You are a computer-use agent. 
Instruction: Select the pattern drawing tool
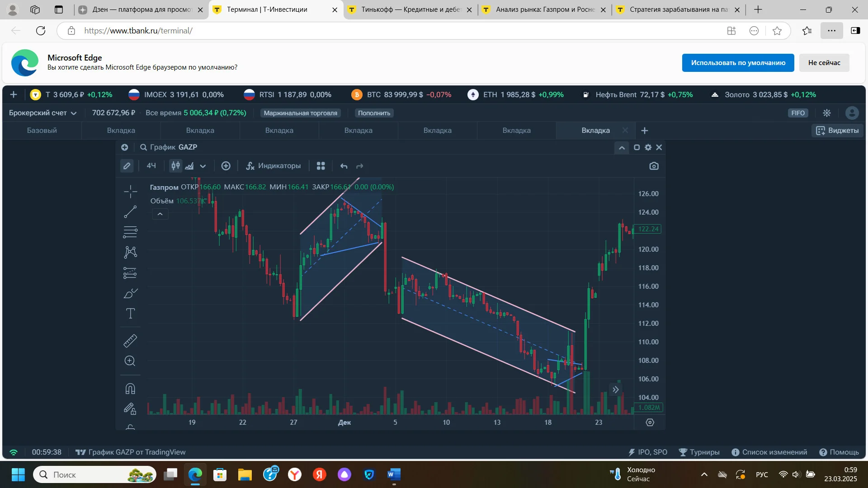130,252
